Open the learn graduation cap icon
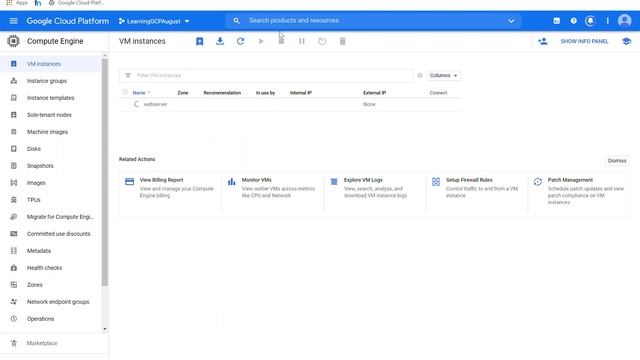 click(627, 41)
